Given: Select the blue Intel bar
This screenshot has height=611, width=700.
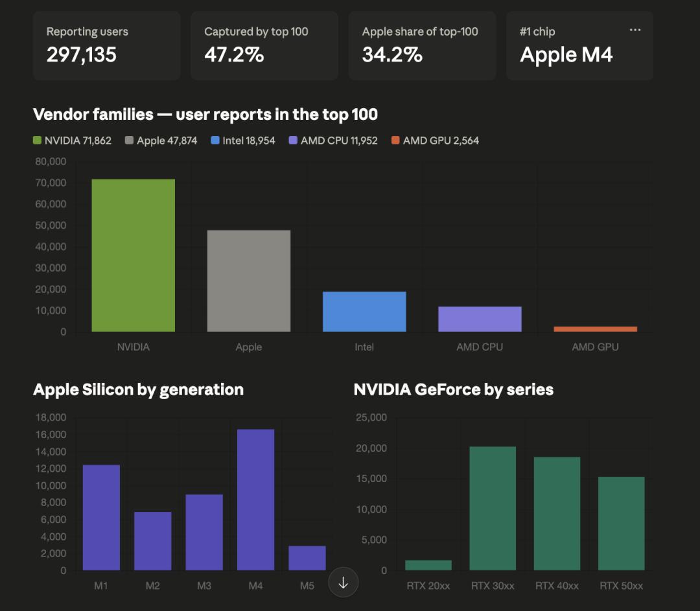Looking at the screenshot, I should pos(364,312).
